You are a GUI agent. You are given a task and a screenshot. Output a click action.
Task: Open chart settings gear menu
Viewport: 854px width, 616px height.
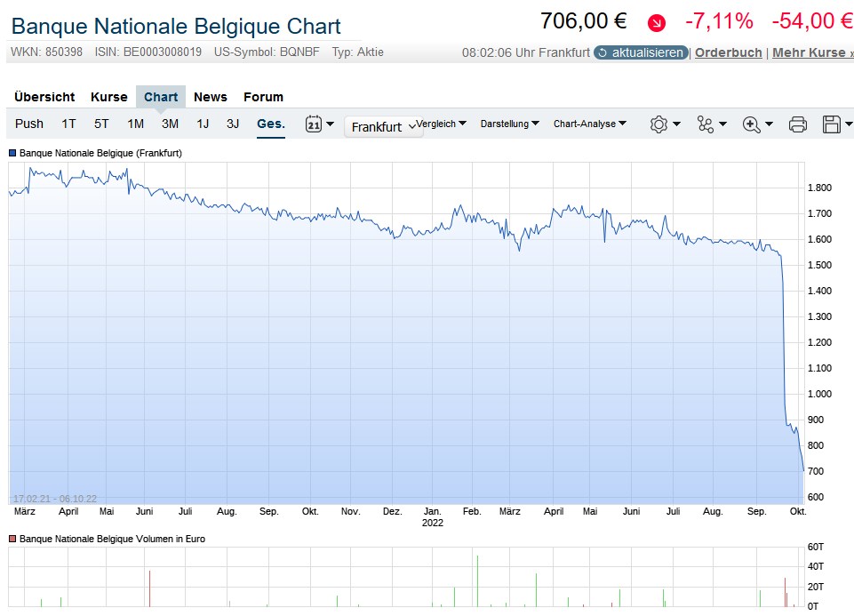tap(664, 124)
